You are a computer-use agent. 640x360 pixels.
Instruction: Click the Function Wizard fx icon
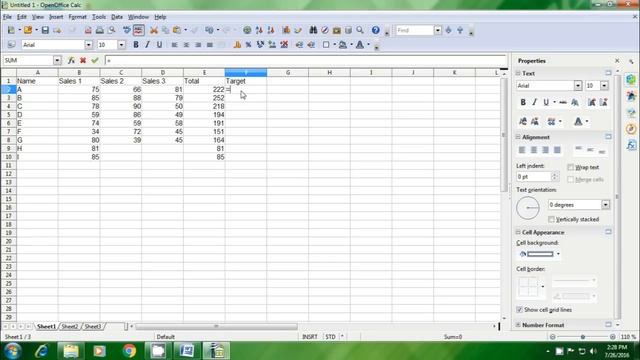click(x=71, y=60)
